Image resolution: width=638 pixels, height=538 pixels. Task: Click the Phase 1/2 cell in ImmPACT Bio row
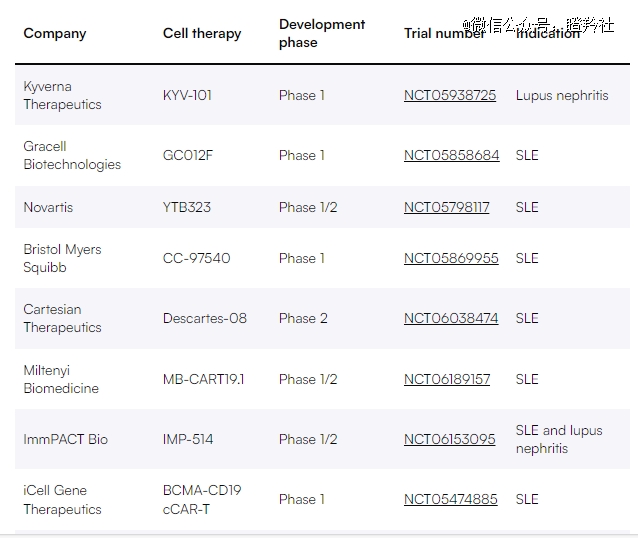click(308, 439)
